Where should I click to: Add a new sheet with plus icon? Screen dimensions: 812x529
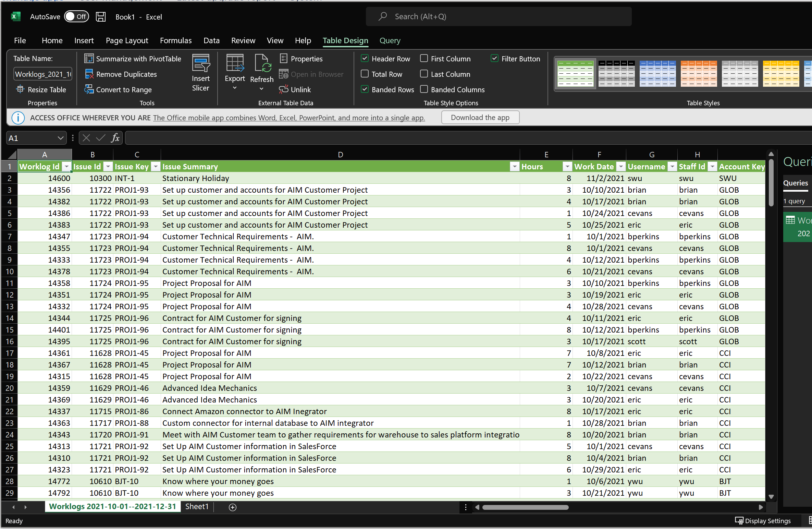coord(232,507)
